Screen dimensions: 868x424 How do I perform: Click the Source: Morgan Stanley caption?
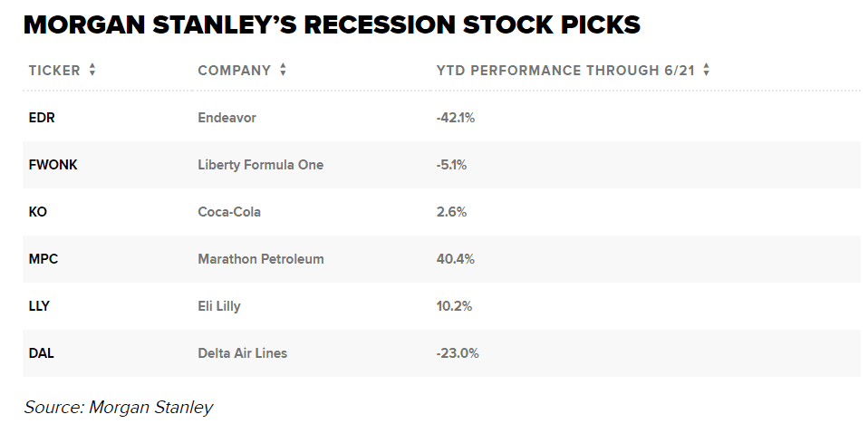(x=119, y=408)
